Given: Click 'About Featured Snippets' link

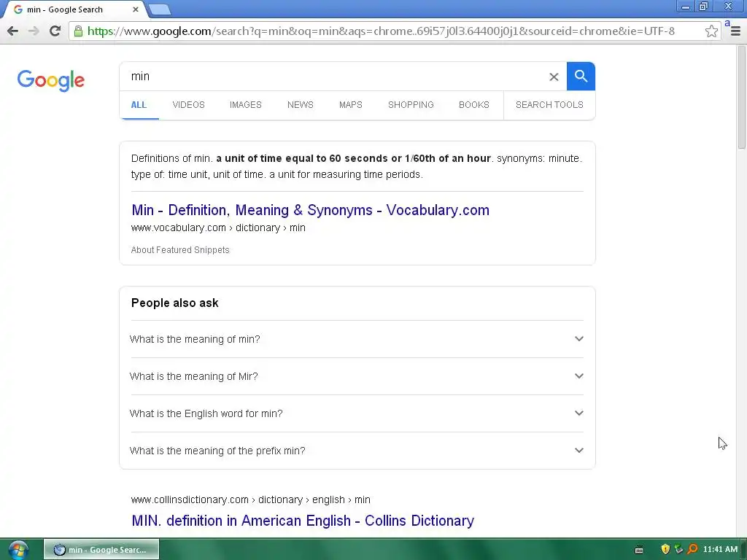Looking at the screenshot, I should (x=180, y=250).
